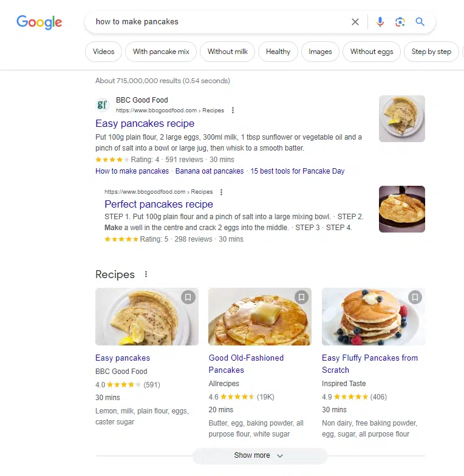Expand recipes with Show more

coord(259,455)
